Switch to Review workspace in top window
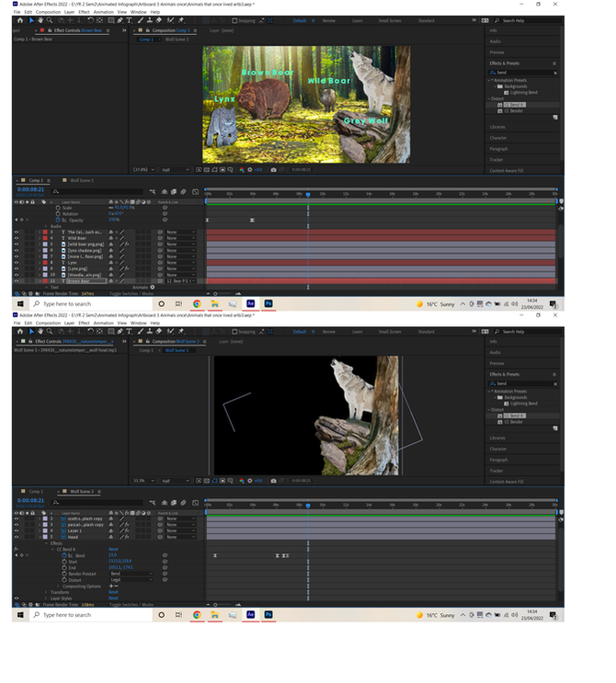Viewport: 616px width, 683px height. (329, 20)
